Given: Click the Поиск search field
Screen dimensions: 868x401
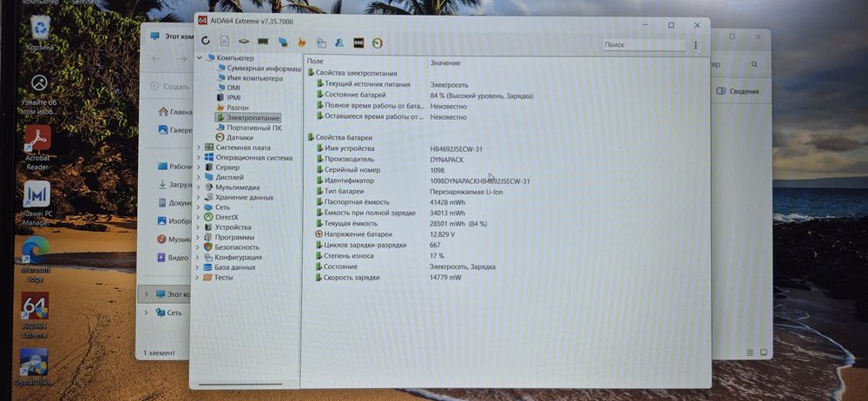Looking at the screenshot, I should point(644,45).
